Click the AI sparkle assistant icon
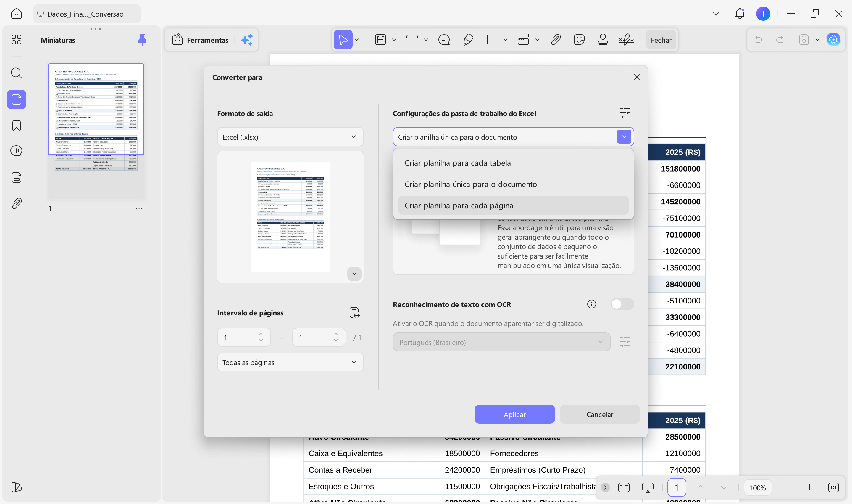The image size is (852, 504). click(x=247, y=40)
